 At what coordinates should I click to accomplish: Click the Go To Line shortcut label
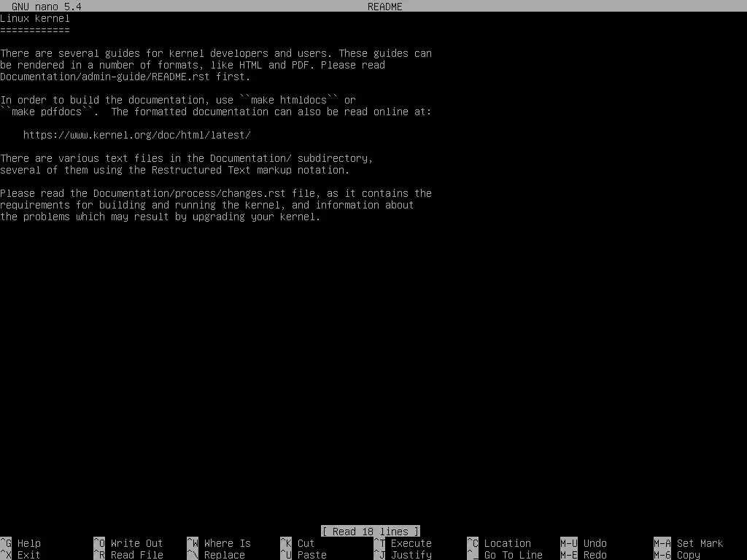[513, 555]
